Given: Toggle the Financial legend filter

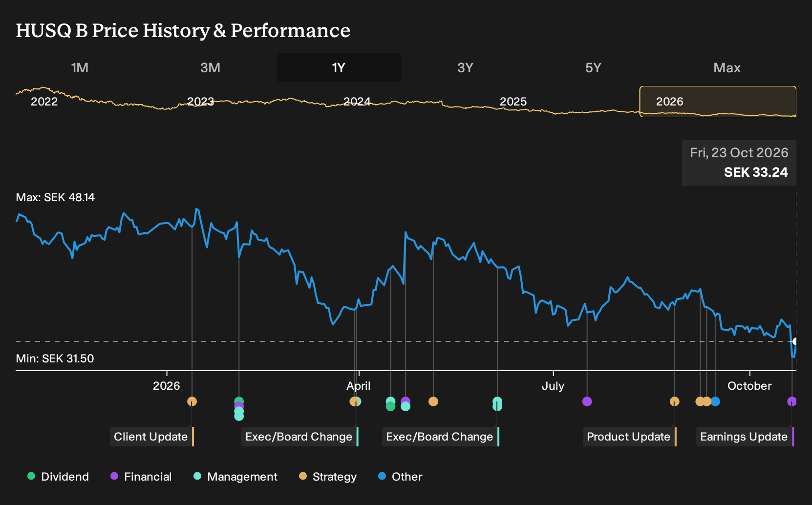Looking at the screenshot, I should pos(141,477).
